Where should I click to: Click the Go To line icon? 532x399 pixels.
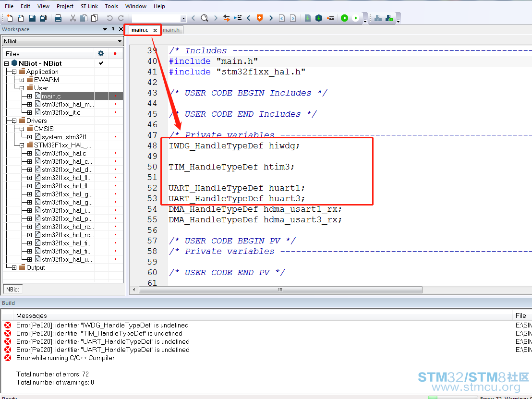(x=238, y=18)
